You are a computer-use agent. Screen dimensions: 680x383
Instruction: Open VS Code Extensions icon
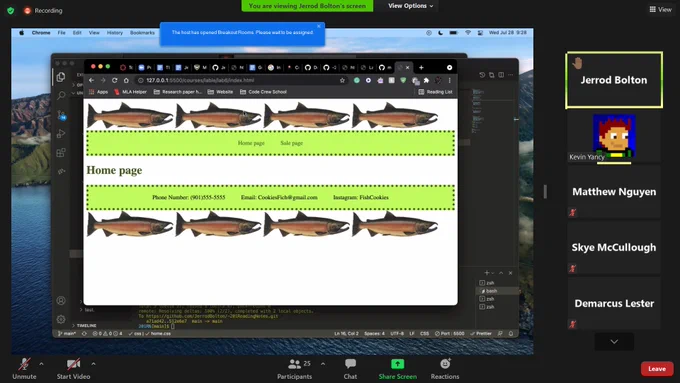[x=61, y=153]
